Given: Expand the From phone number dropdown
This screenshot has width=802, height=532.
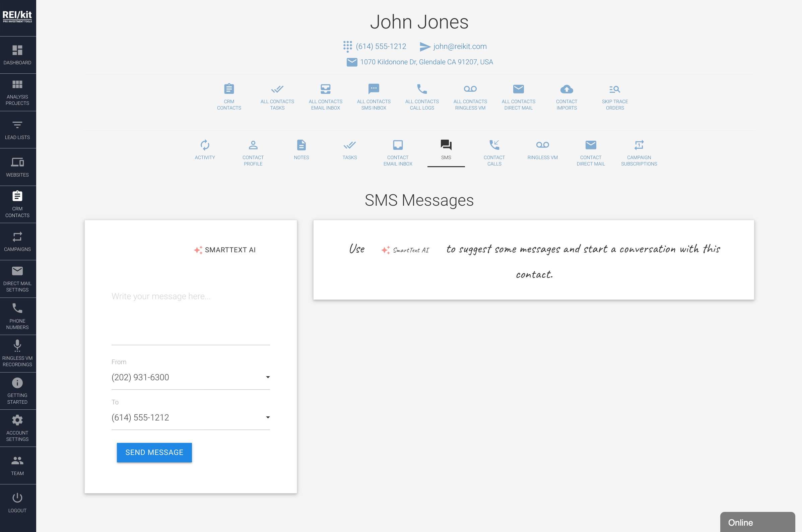Looking at the screenshot, I should pos(268,377).
